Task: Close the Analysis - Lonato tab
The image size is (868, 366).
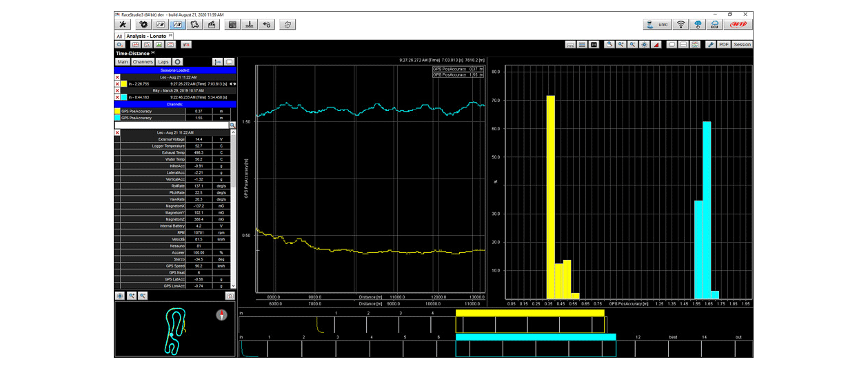Action: [171, 35]
